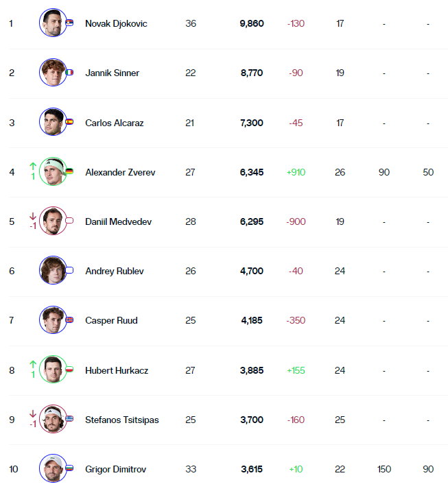Click Hubert Hurkacz's Polish flag icon
The width and height of the screenshot is (448, 493).
tap(69, 369)
